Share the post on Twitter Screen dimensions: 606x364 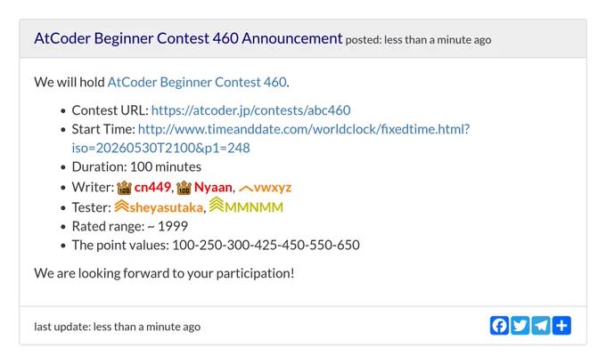pos(520,326)
